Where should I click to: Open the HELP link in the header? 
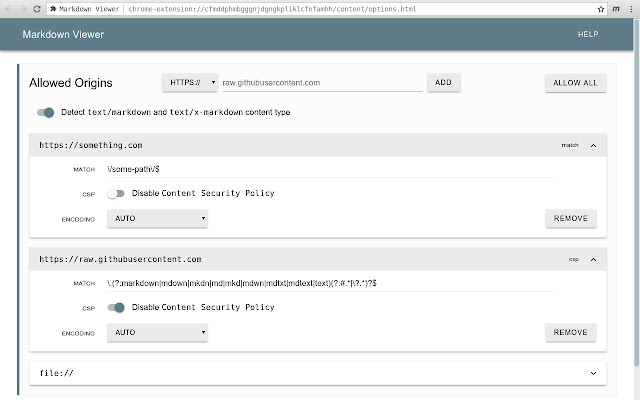coord(587,35)
